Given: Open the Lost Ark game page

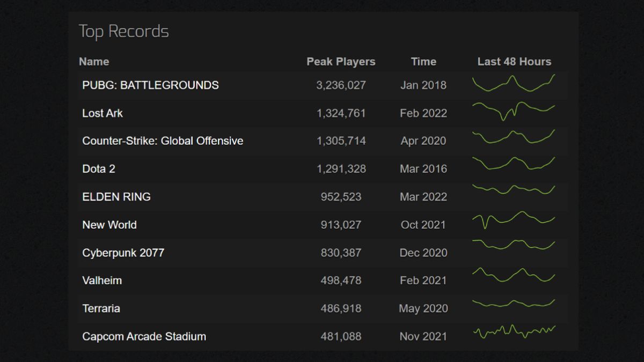Looking at the screenshot, I should click(x=103, y=113).
